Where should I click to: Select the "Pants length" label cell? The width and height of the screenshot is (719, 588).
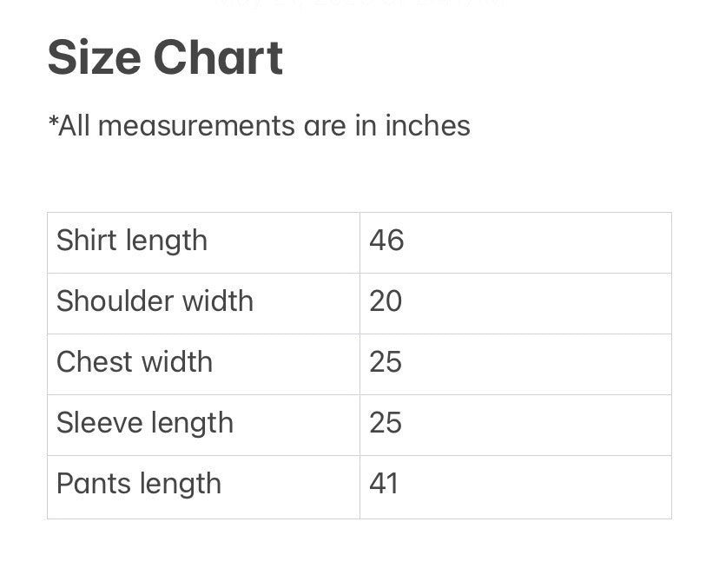(x=139, y=484)
